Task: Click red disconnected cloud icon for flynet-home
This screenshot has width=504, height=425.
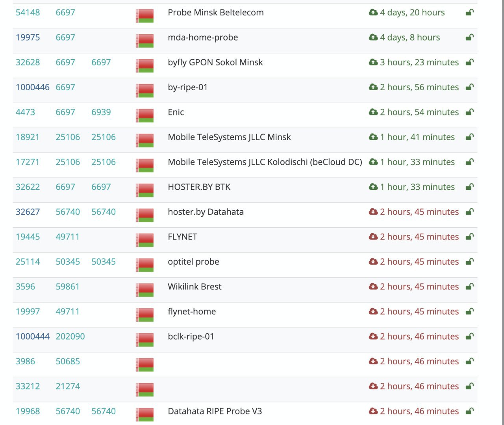Action: 373,312
